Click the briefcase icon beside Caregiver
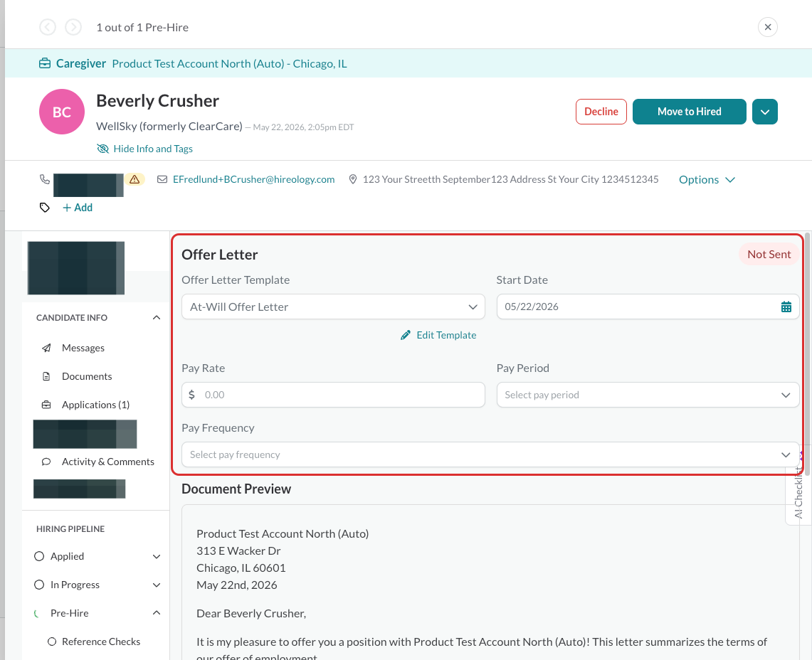Screen dimensions: 812x660 (x=45, y=64)
